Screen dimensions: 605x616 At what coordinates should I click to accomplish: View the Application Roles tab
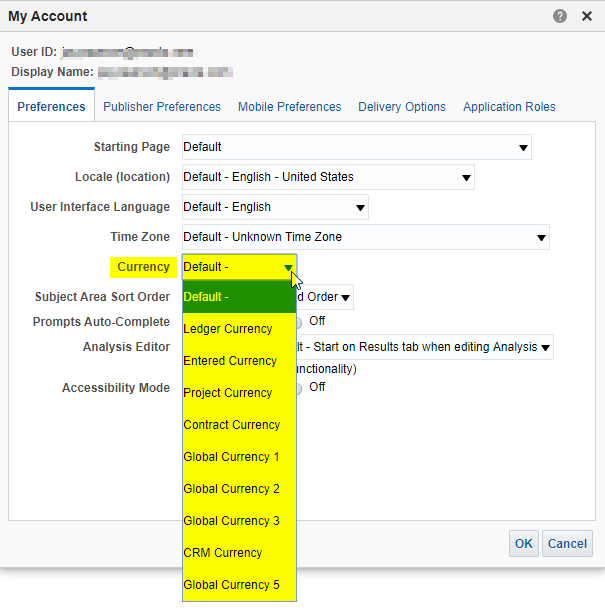pos(509,107)
